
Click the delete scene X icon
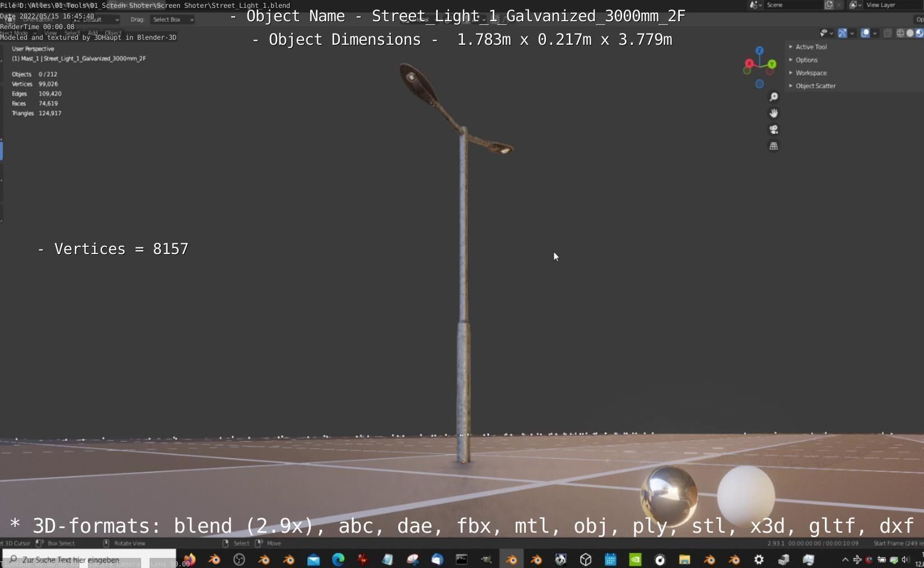pos(839,5)
